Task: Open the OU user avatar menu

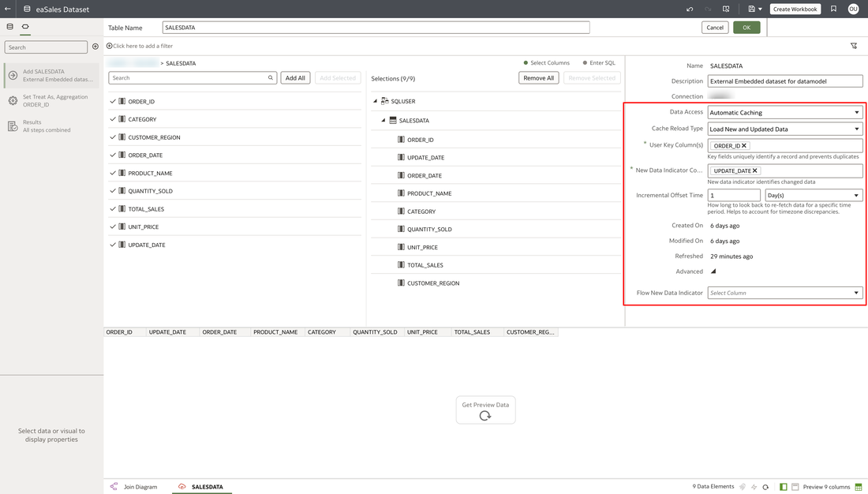Action: coord(853,9)
